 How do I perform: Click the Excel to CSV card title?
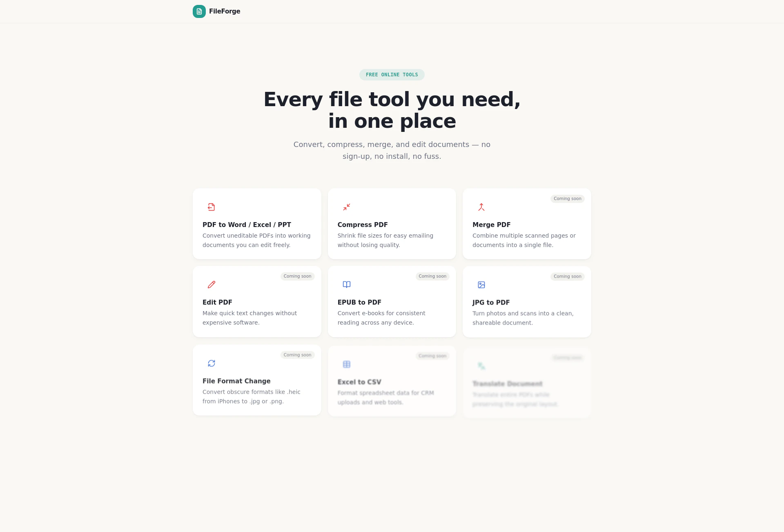[x=359, y=382]
